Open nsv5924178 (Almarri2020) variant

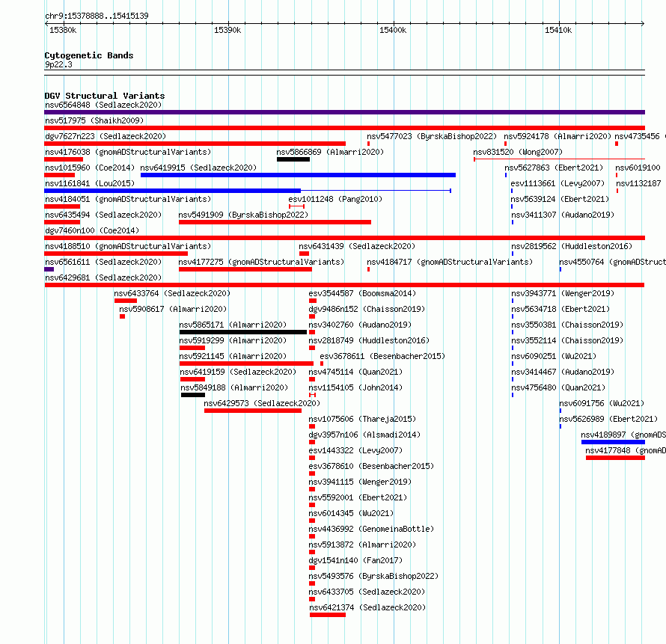tap(557, 136)
